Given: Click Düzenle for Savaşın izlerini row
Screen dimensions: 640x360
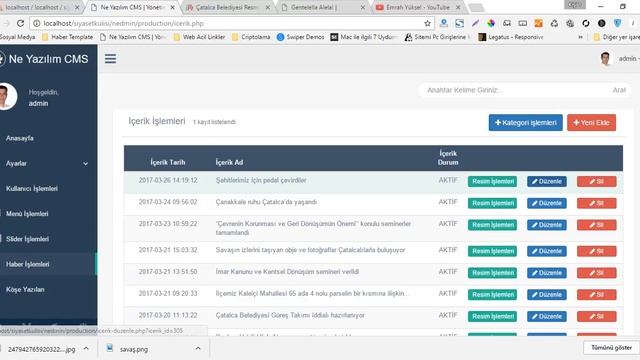Looking at the screenshot, I should click(547, 251).
